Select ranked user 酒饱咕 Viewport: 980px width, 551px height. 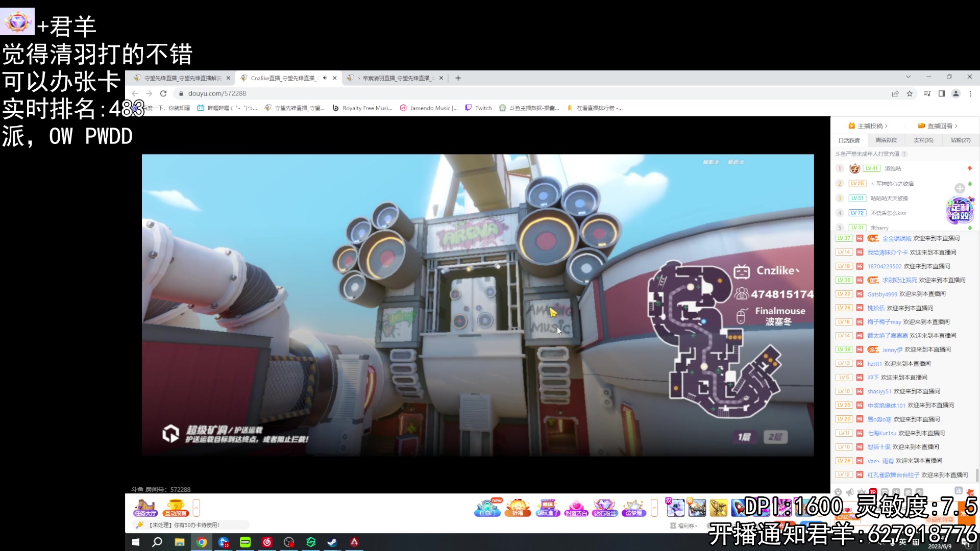[x=893, y=168]
